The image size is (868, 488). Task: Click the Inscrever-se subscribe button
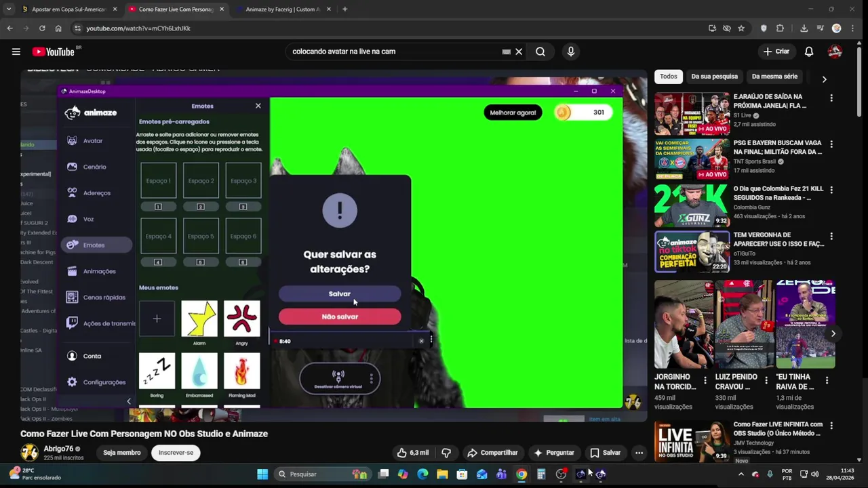(x=176, y=453)
